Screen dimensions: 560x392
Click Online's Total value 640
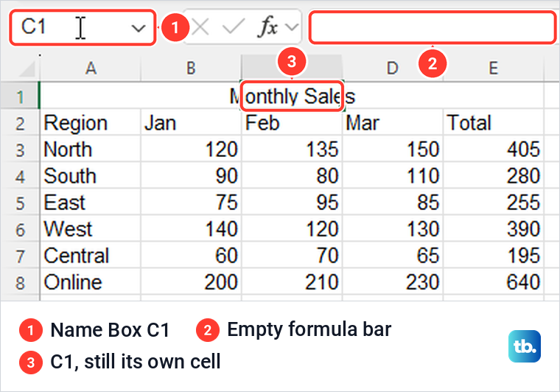[x=493, y=281]
